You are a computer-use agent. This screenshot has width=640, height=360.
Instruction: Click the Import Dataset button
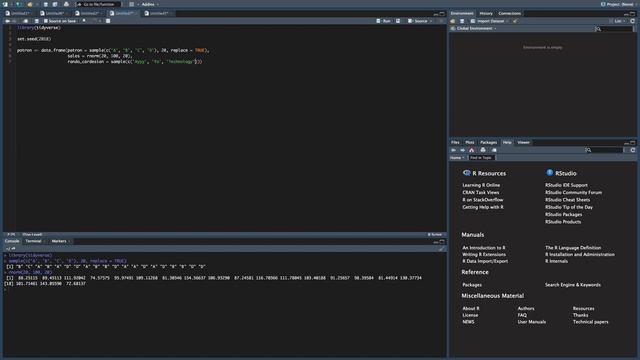[x=489, y=21]
